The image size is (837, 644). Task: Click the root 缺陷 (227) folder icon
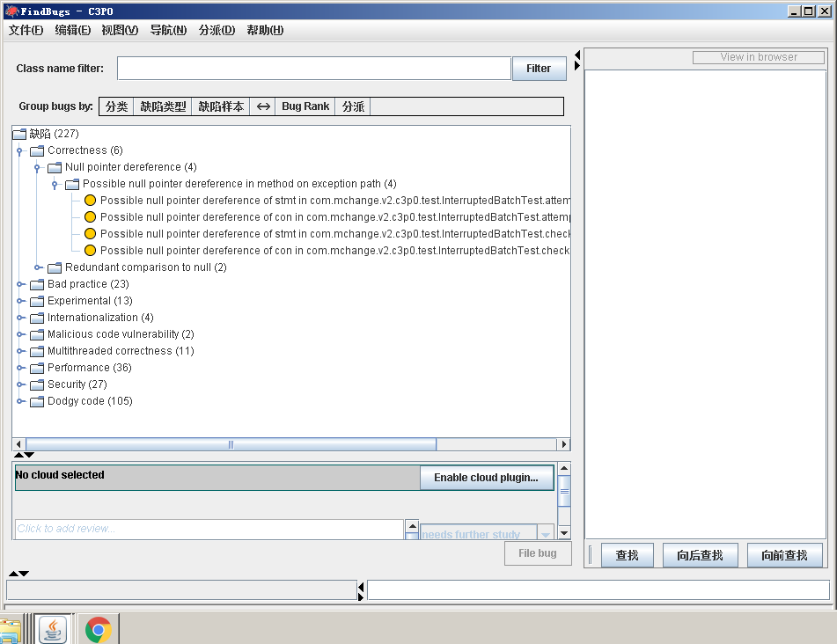pos(19,134)
